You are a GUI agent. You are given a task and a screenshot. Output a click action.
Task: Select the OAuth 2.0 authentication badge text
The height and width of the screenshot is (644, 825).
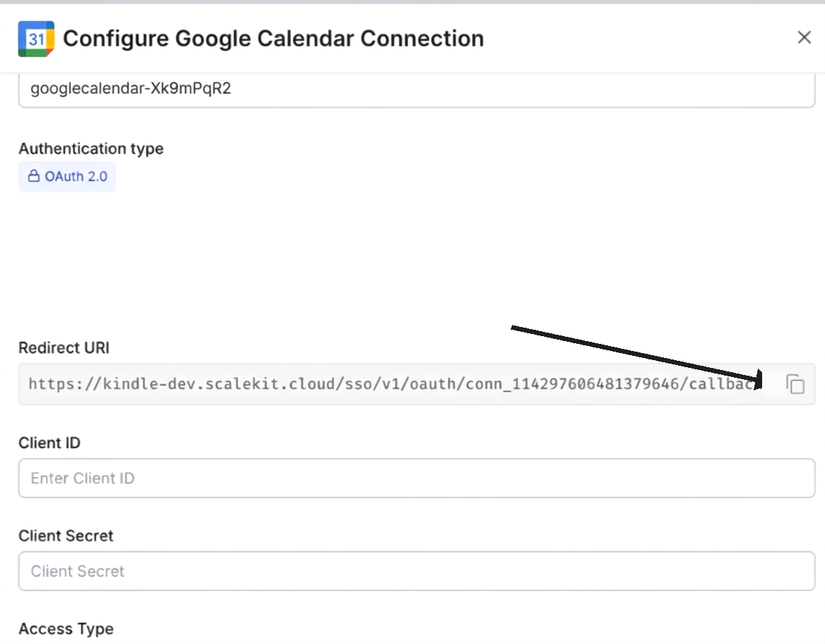coord(76,177)
